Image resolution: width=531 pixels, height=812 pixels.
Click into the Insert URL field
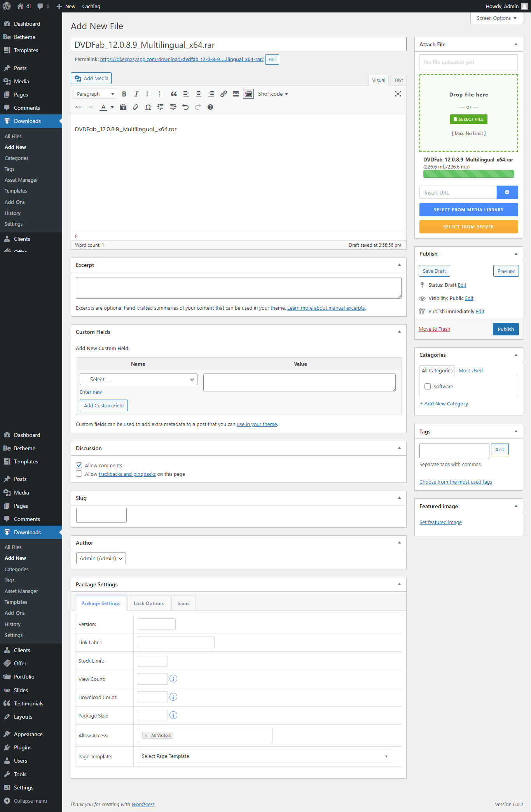tap(458, 192)
